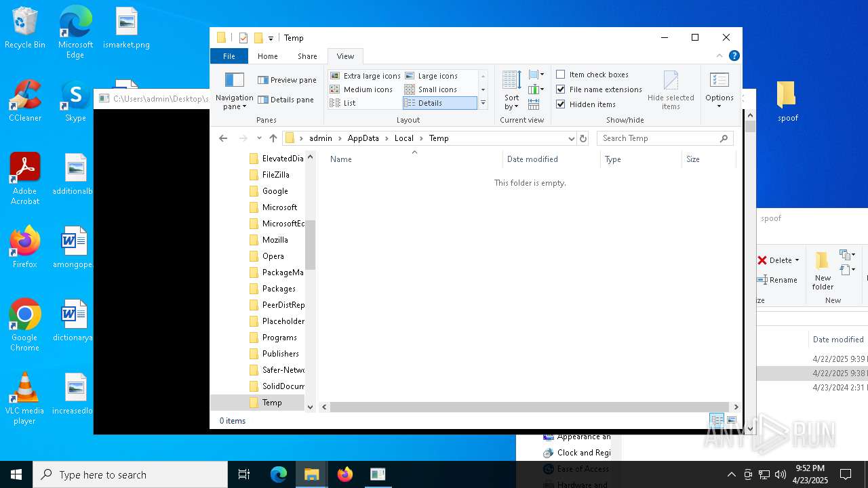Select the Mozilla folder in tree

[x=275, y=240]
